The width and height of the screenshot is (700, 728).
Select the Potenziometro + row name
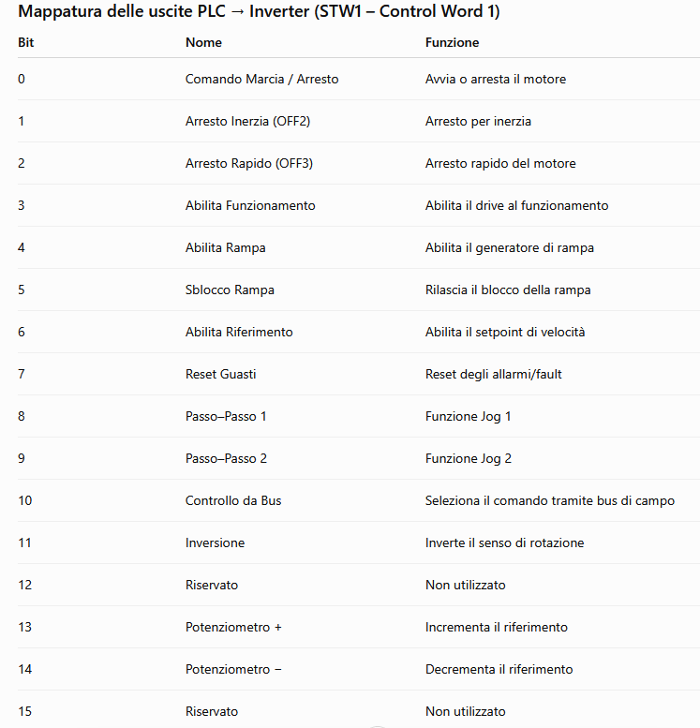pyautogui.click(x=233, y=627)
